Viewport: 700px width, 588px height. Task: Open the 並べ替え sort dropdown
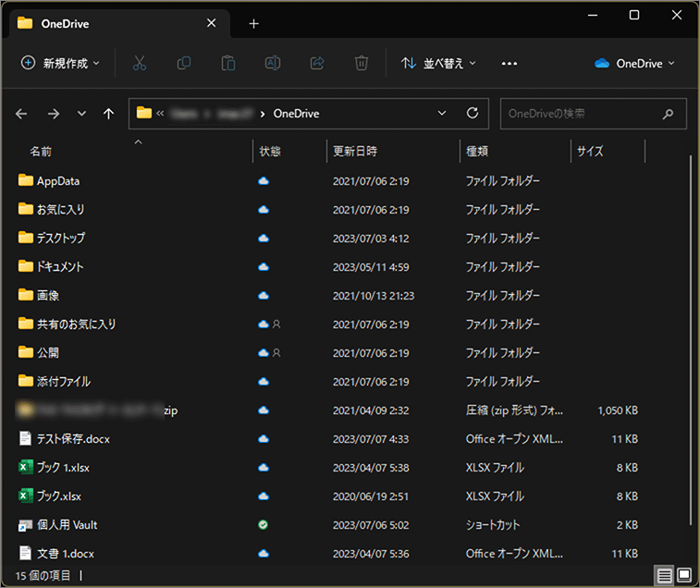click(x=438, y=64)
